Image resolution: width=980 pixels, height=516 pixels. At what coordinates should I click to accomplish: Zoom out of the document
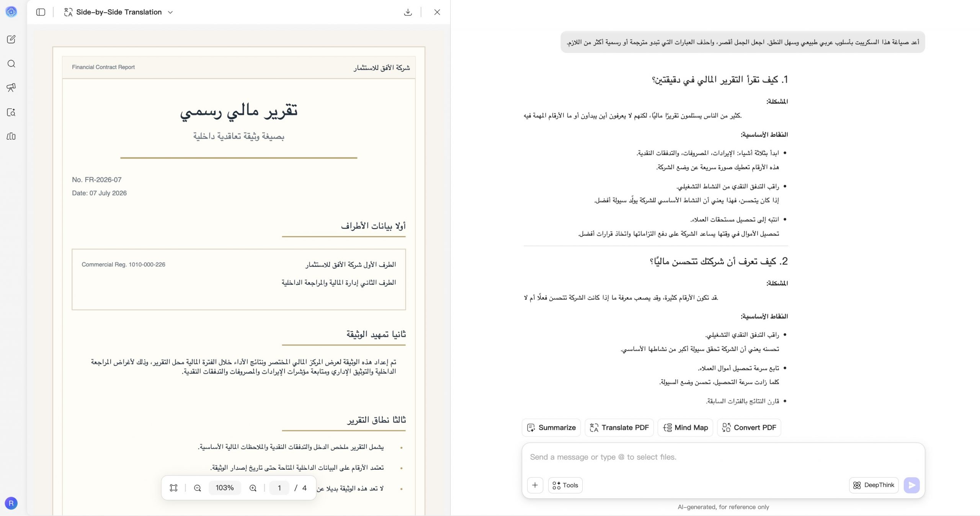[x=197, y=488]
